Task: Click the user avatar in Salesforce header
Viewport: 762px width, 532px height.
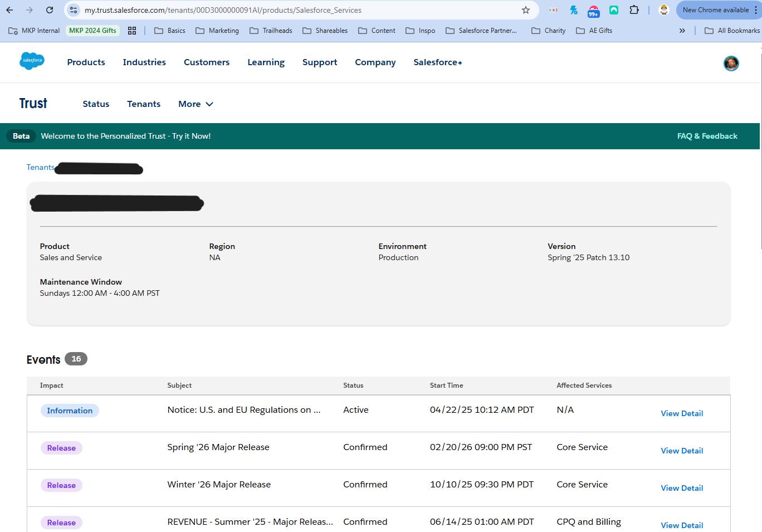Action: click(x=731, y=64)
